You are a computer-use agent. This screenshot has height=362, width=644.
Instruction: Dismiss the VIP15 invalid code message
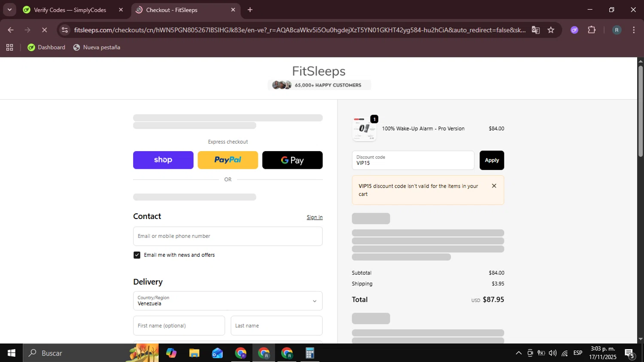tap(494, 186)
